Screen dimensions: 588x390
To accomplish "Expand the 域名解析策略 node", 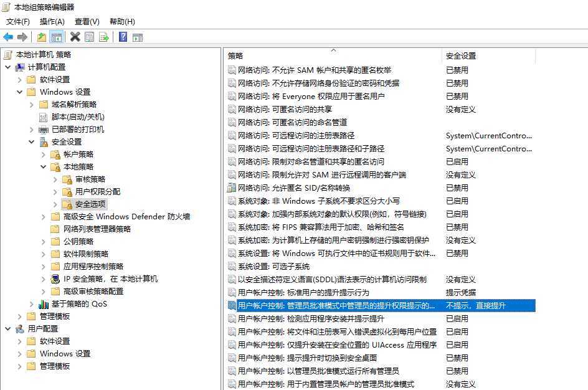I will coord(32,105).
